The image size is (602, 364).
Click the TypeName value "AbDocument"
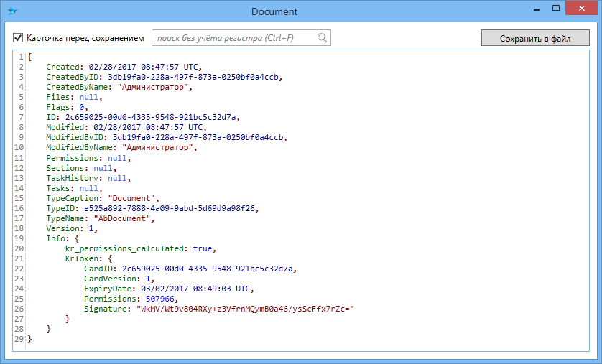click(124, 218)
